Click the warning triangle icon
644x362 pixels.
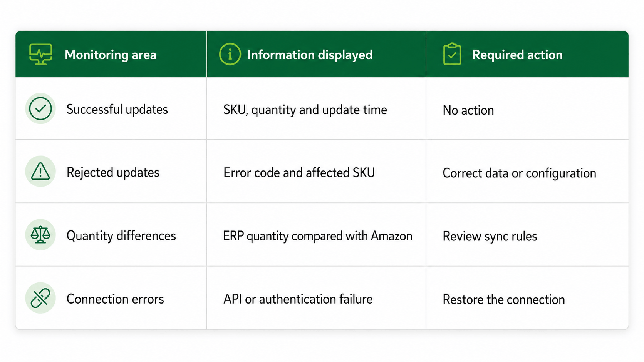coord(40,172)
